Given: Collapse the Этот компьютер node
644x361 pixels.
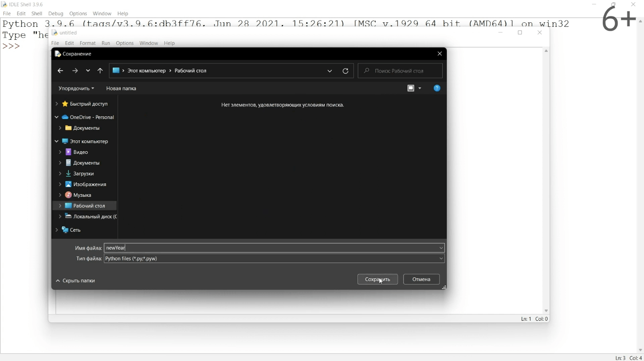Looking at the screenshot, I should [x=57, y=141].
